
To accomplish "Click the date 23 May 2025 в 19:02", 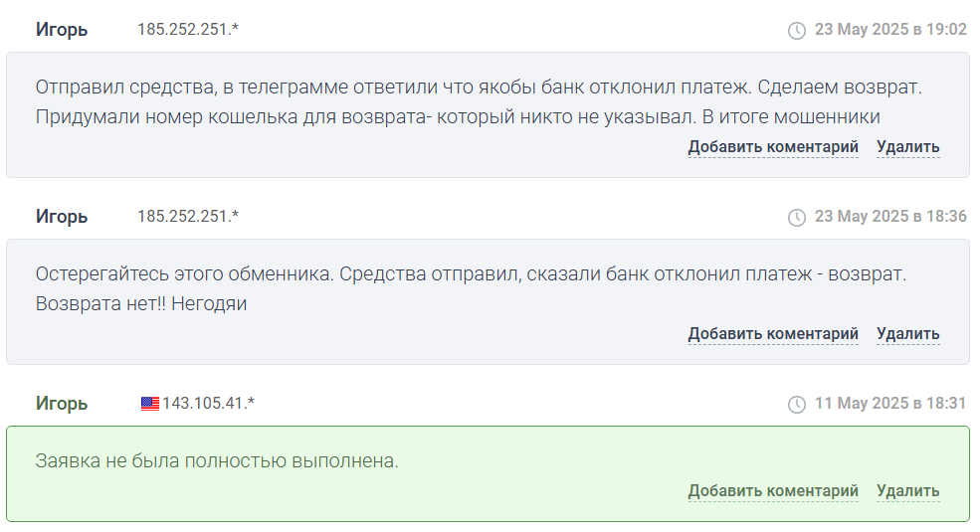I will coord(890,30).
